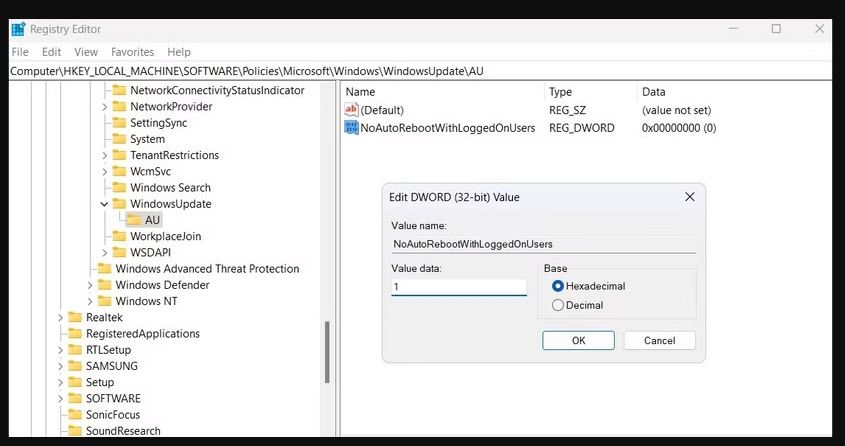The height and width of the screenshot is (446, 845).
Task: Cancel the Edit DWORD dialog
Action: click(660, 340)
